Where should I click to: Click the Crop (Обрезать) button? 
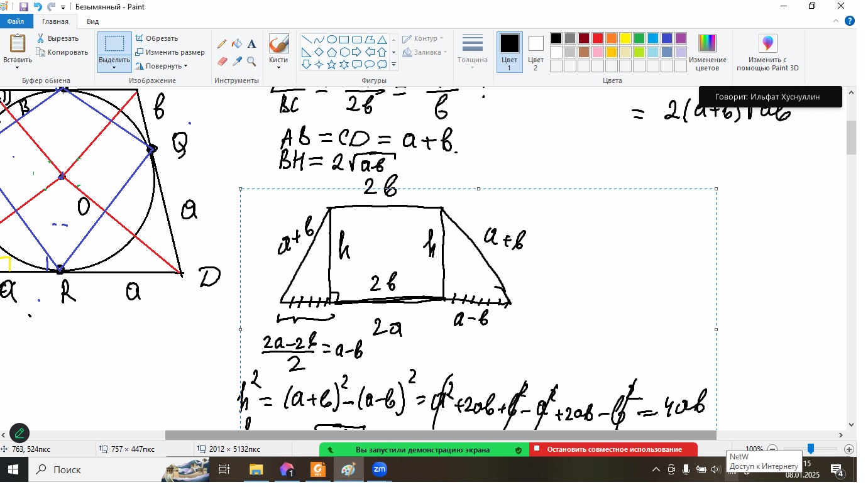[x=157, y=38]
